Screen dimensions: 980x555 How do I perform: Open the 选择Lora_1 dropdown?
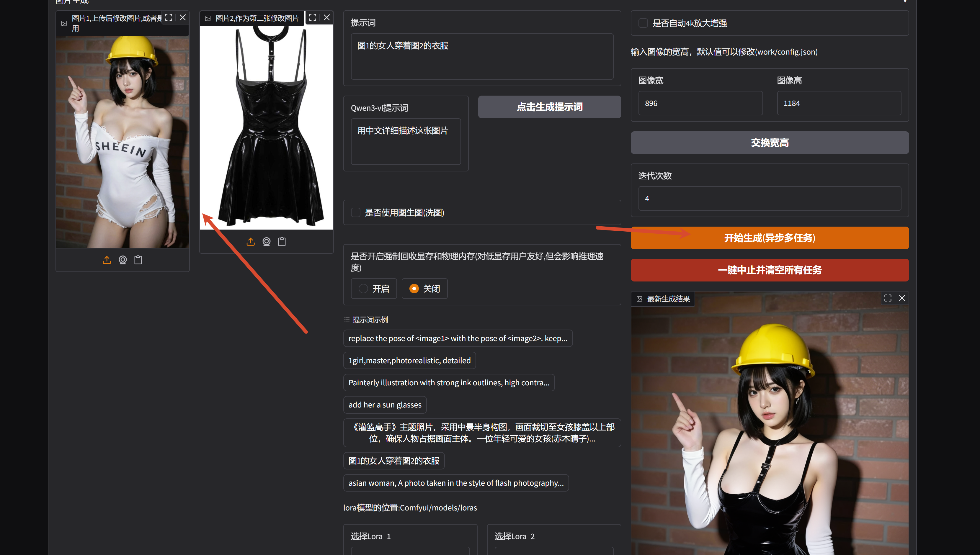[x=410, y=551]
